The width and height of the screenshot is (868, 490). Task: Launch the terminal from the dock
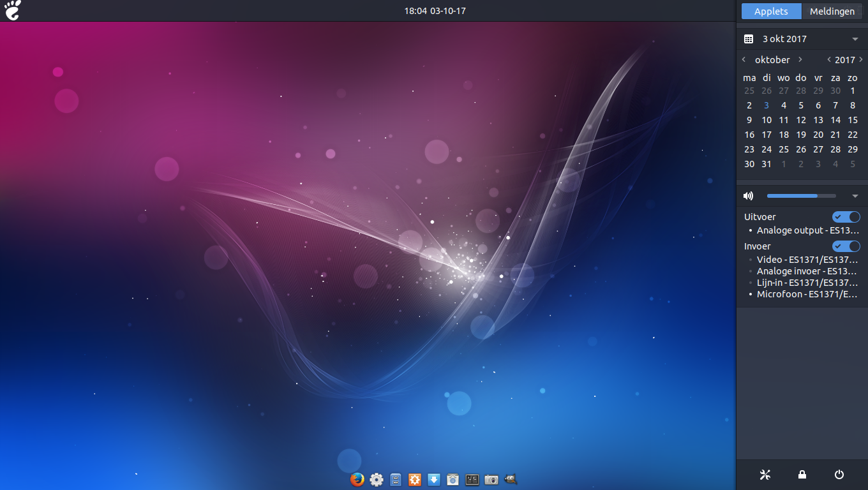(472, 479)
